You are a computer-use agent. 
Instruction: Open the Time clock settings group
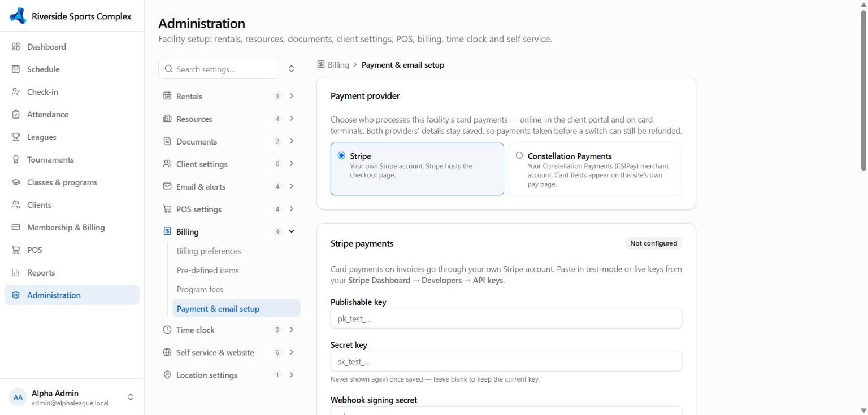[x=229, y=330]
